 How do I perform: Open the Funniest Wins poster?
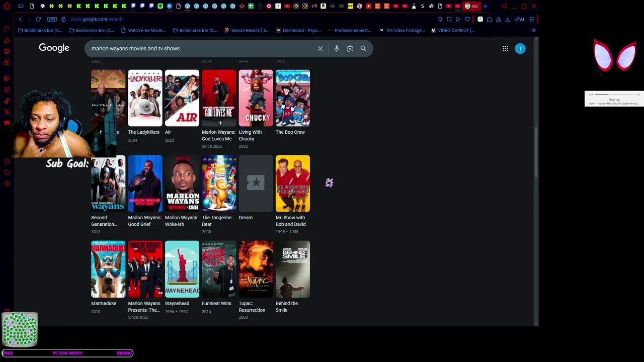click(219, 269)
